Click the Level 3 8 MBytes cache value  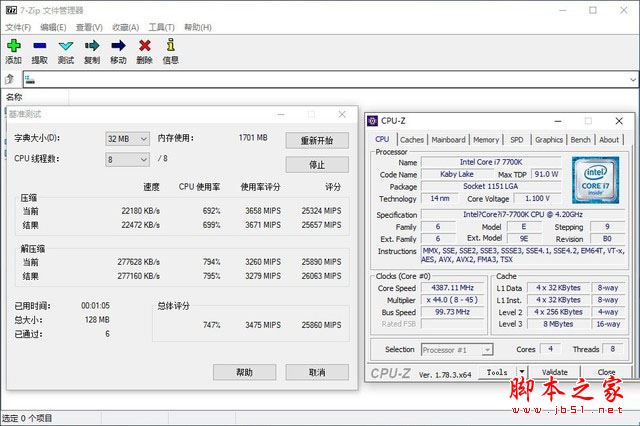(x=558, y=324)
